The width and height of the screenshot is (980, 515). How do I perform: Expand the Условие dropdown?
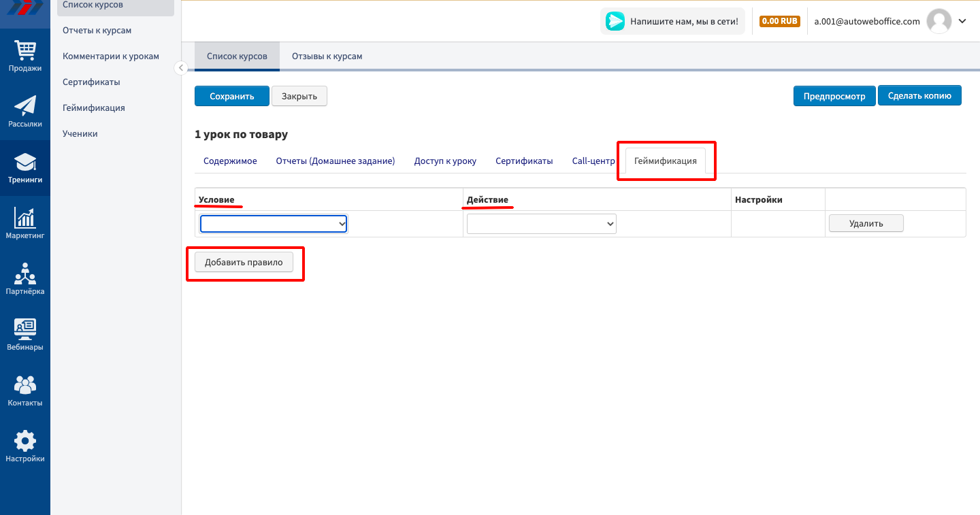click(x=274, y=224)
